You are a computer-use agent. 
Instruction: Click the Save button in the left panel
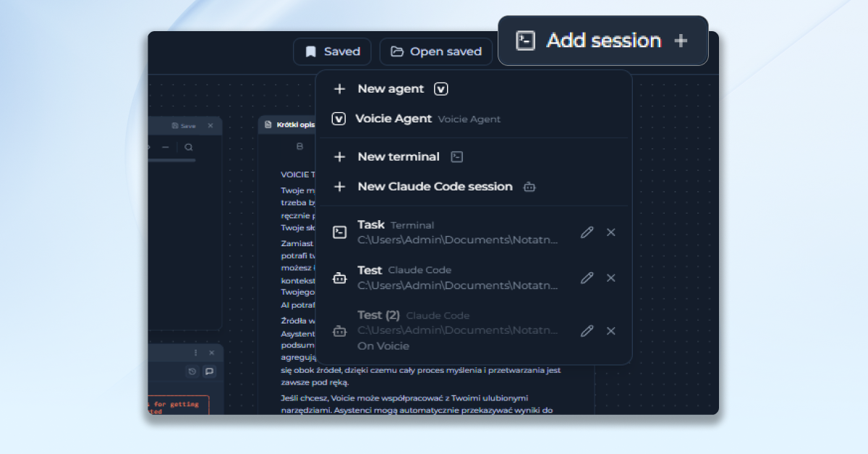(x=184, y=126)
